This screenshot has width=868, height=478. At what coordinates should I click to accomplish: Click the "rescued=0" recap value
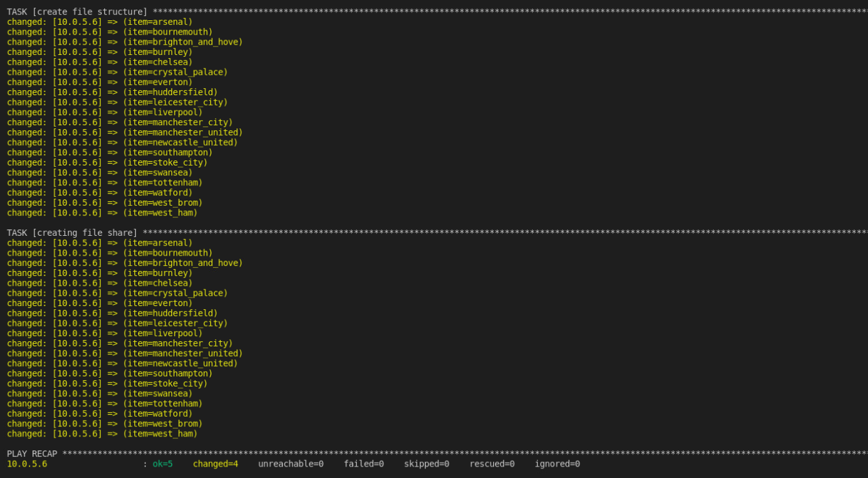492,464
